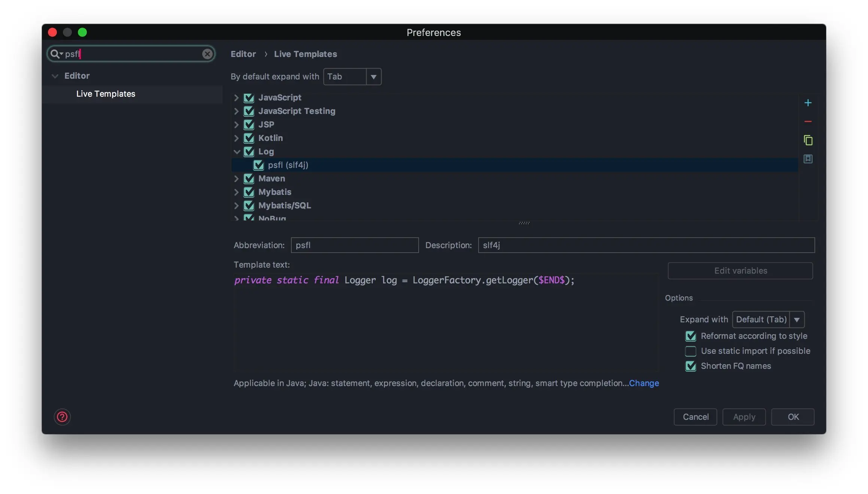Open help with the question mark icon
Screen dimensions: 868x494
tap(62, 417)
